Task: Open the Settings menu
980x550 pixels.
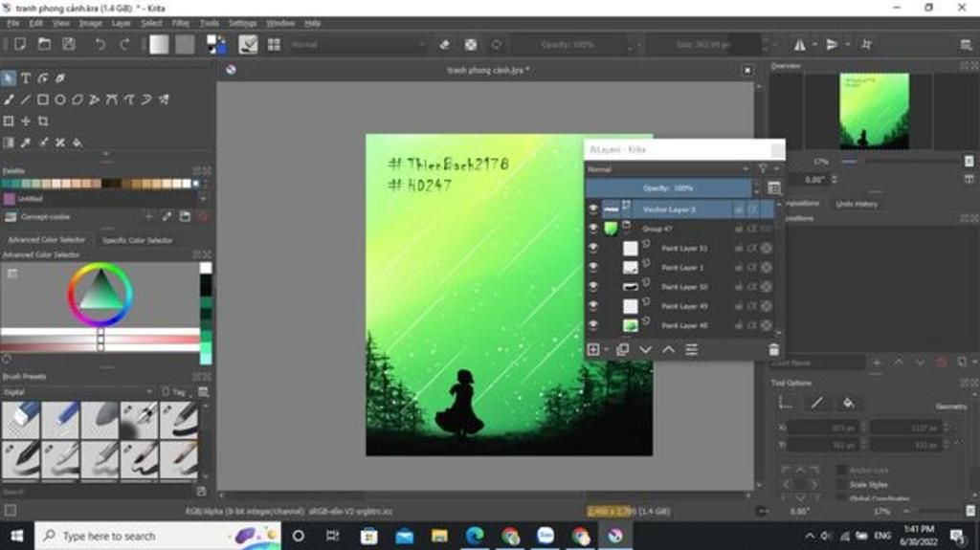Action: click(243, 23)
